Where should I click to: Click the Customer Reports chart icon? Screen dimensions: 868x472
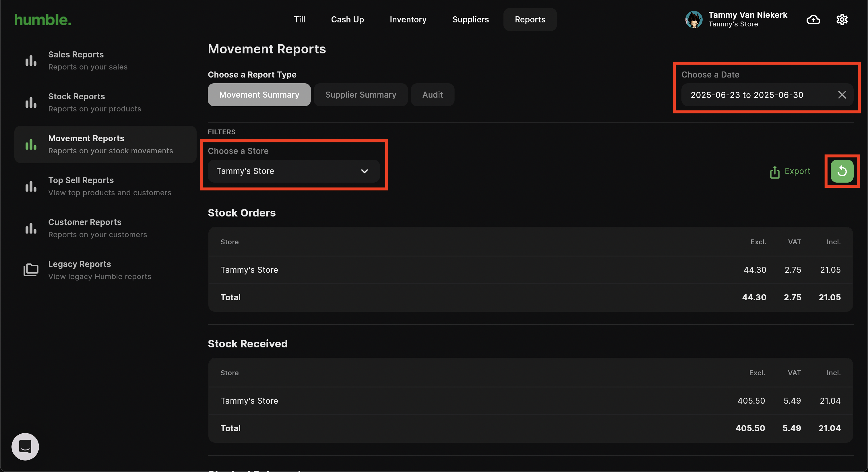[31, 228]
